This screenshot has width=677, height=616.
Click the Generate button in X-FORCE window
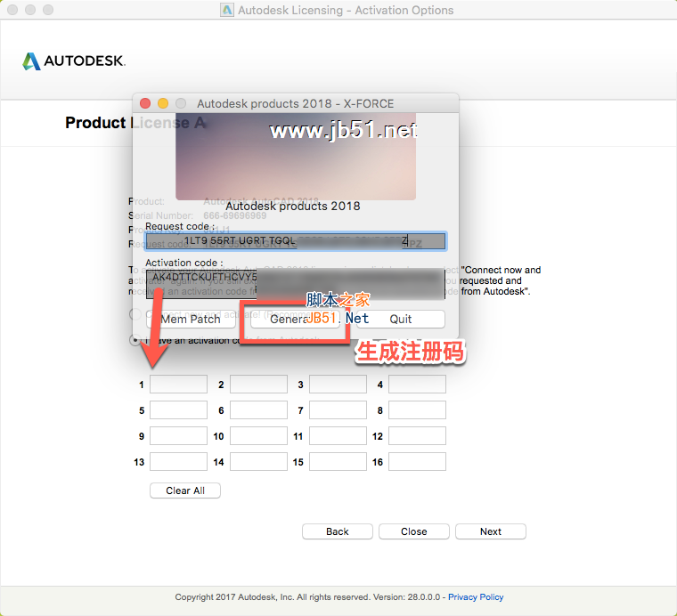click(x=296, y=320)
